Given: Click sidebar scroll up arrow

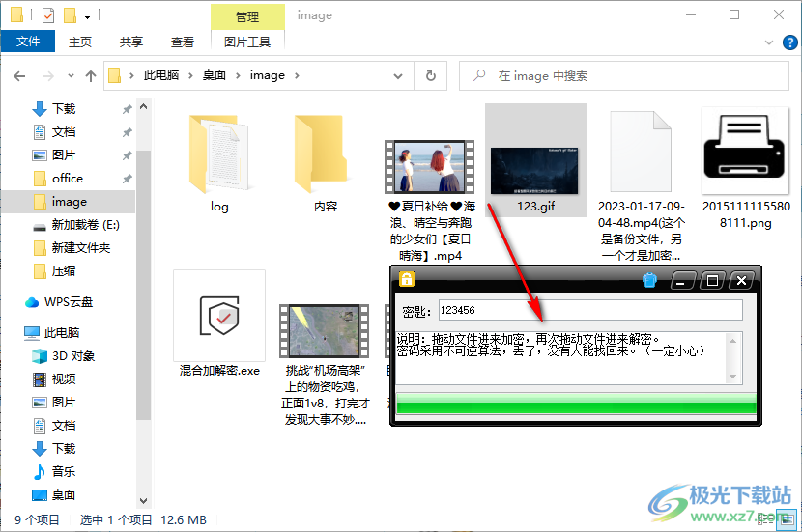Looking at the screenshot, I should click(x=144, y=107).
